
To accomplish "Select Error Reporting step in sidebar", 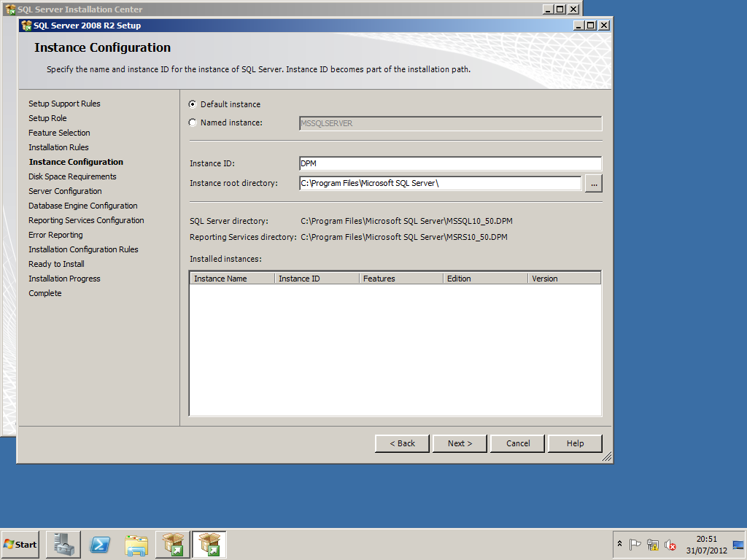I will 55,235.
